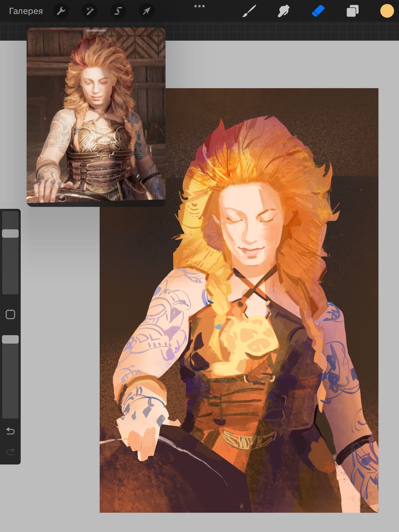This screenshot has width=399, height=532.
Task: Activate the Transform arrow tool
Action: [146, 11]
